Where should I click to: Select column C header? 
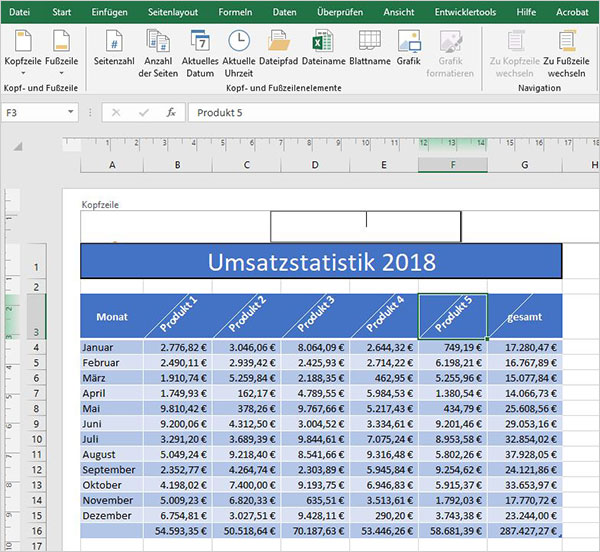point(246,165)
